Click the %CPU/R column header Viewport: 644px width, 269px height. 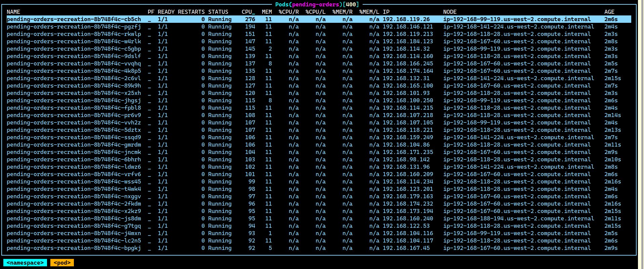288,12
